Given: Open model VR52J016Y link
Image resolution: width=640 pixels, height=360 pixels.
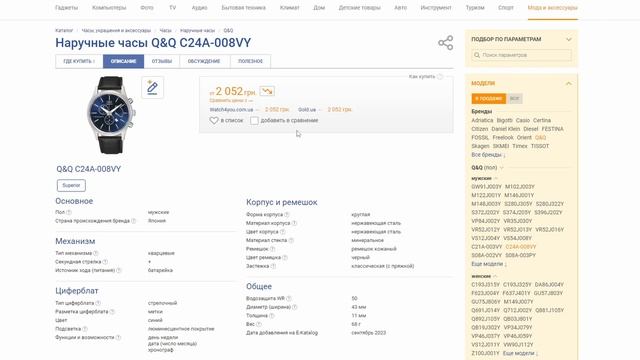Looking at the screenshot, I should tap(550, 230).
